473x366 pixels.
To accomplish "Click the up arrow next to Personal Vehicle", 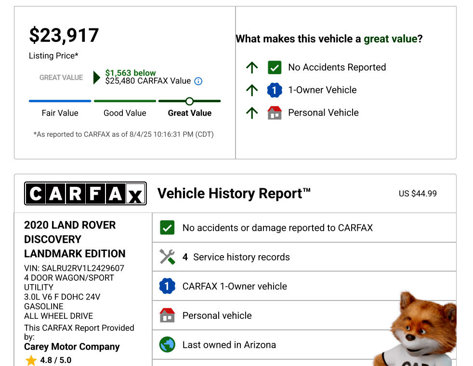I will tap(252, 113).
